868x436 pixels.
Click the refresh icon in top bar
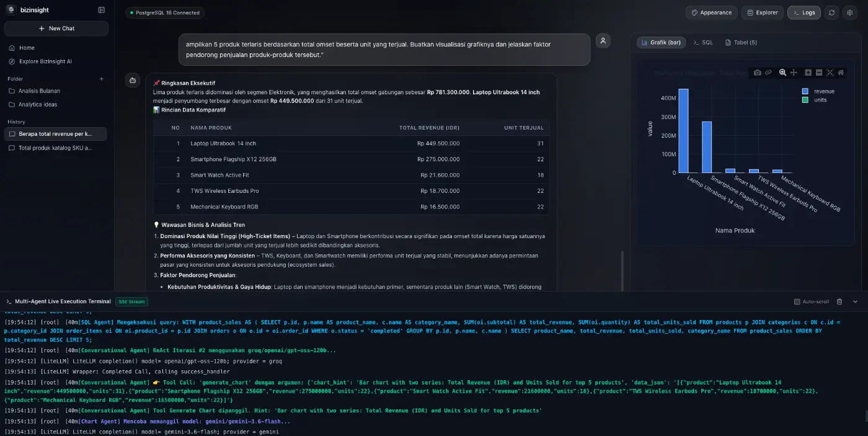[832, 12]
